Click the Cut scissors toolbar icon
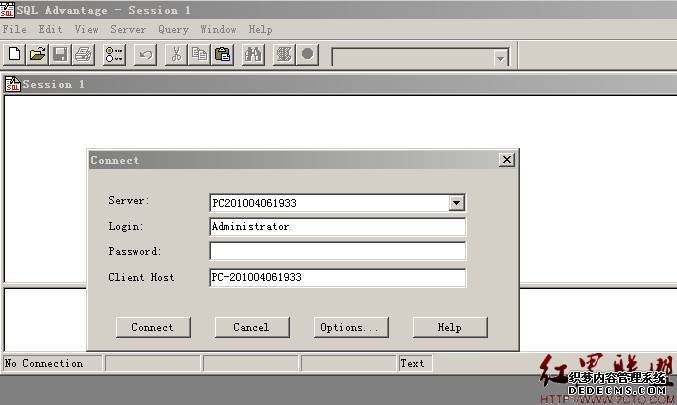 (176, 55)
